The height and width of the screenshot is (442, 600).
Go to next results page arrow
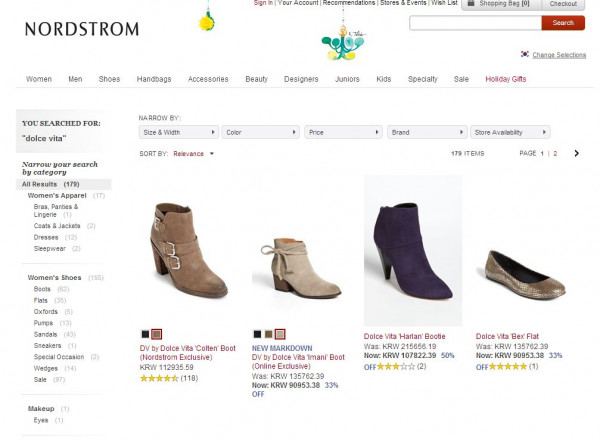pos(576,153)
